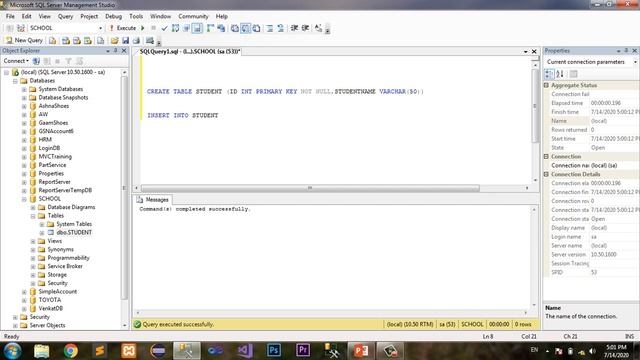Toggle Include Actual Execution Plan
Image resolution: width=640 pixels, height=360 pixels.
click(x=210, y=28)
